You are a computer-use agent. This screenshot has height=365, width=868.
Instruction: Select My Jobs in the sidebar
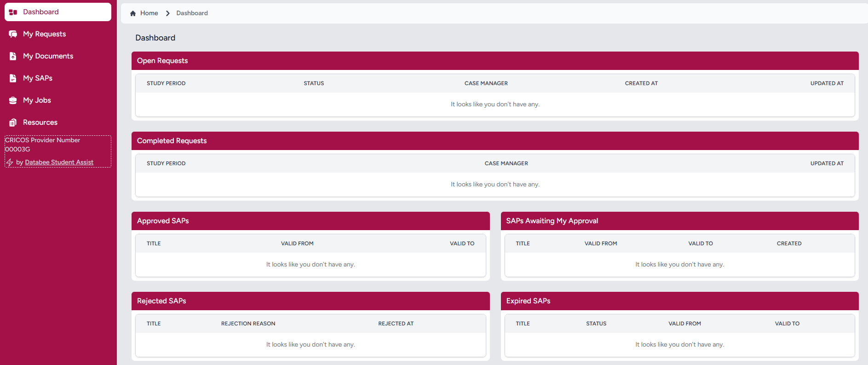[58, 100]
